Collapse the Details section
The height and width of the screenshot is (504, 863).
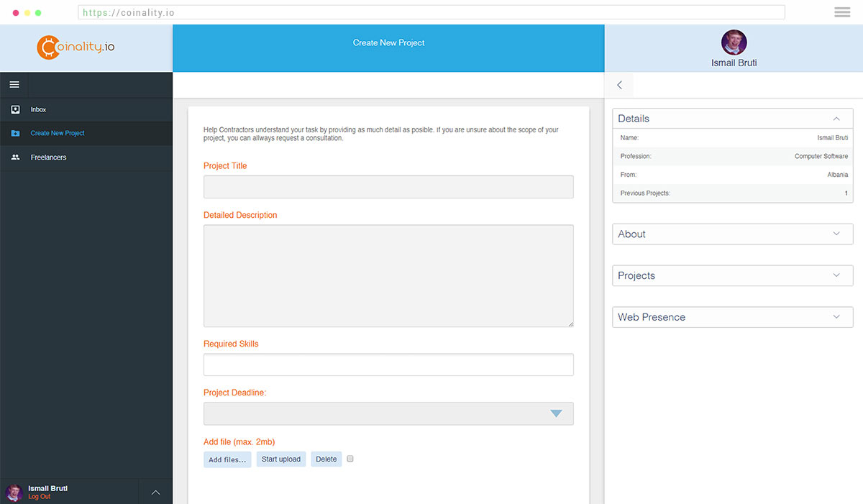tap(836, 119)
